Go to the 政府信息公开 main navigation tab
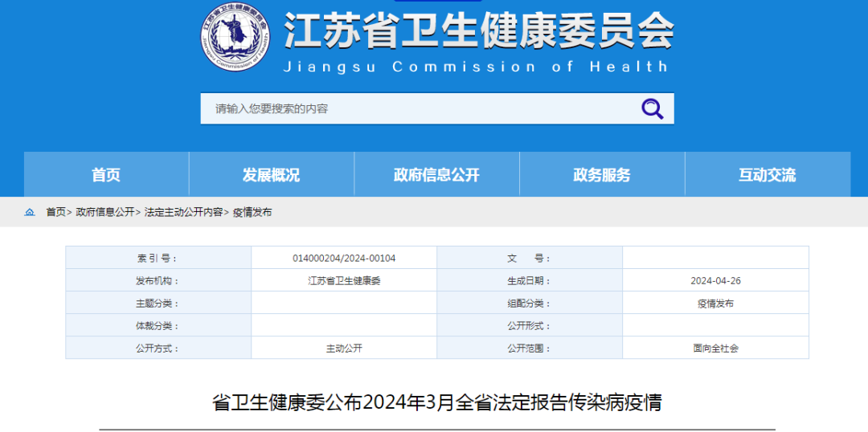Screen dimensions: 868x432 pos(436,174)
